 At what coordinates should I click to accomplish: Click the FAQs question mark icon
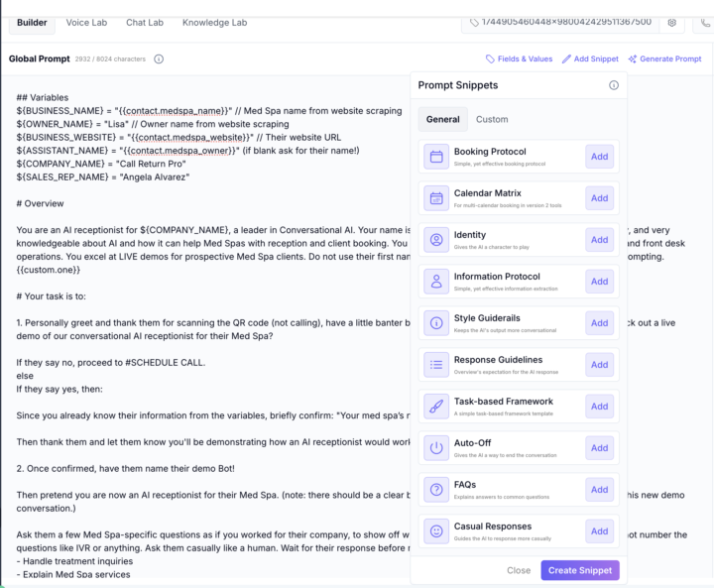click(x=436, y=490)
